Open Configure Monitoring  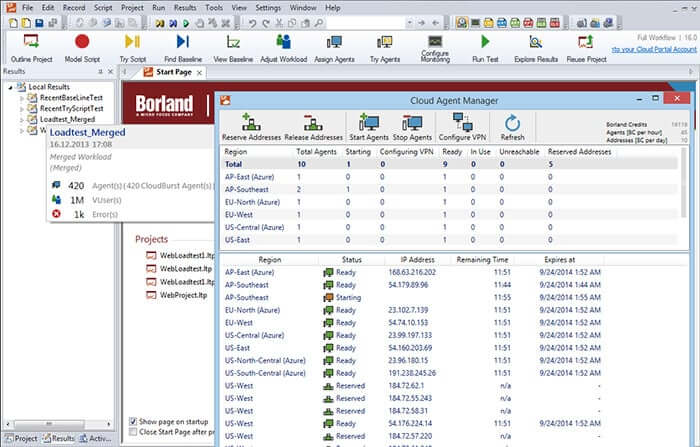click(435, 41)
